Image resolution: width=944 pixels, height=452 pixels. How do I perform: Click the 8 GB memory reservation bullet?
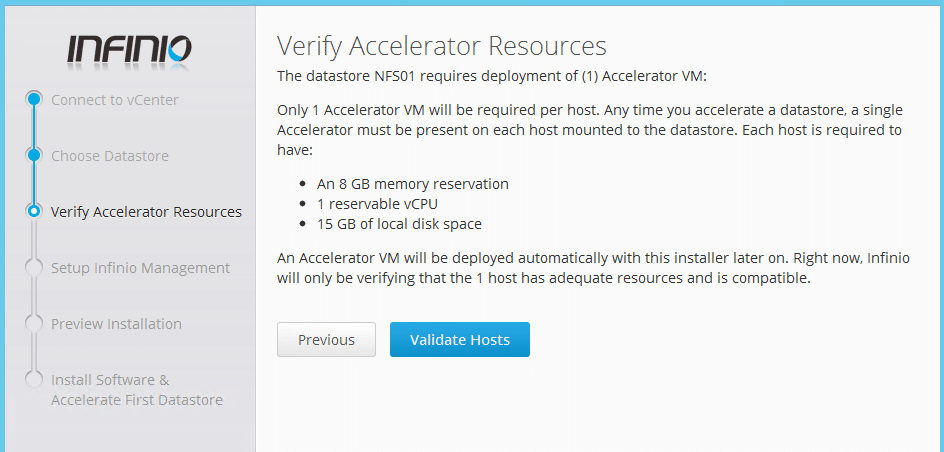click(413, 184)
